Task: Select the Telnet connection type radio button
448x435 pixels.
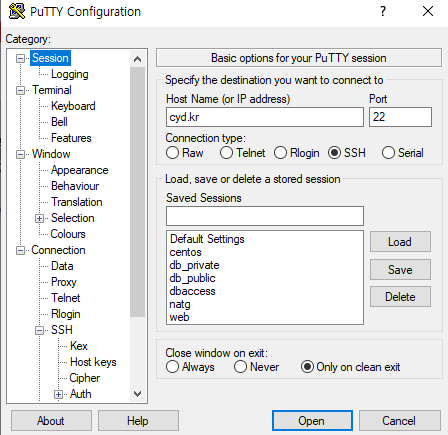Action: click(226, 153)
